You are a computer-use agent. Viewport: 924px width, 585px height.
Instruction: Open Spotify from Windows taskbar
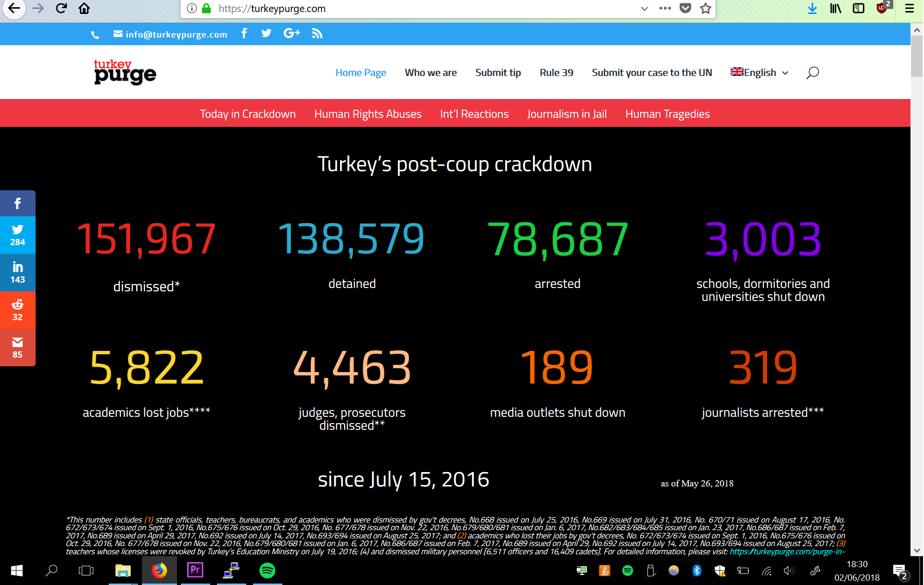(x=267, y=571)
